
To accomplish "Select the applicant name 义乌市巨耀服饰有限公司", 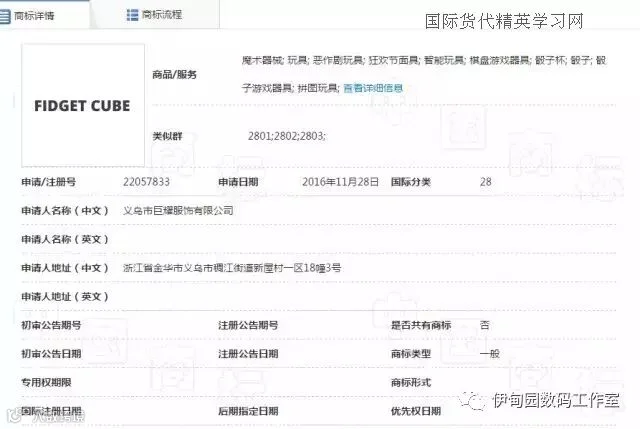I will [178, 210].
